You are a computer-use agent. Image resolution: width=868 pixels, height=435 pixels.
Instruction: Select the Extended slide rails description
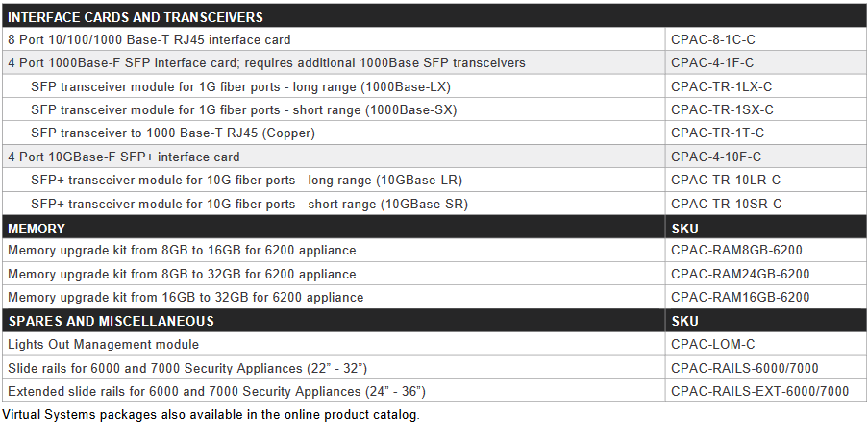click(216, 391)
